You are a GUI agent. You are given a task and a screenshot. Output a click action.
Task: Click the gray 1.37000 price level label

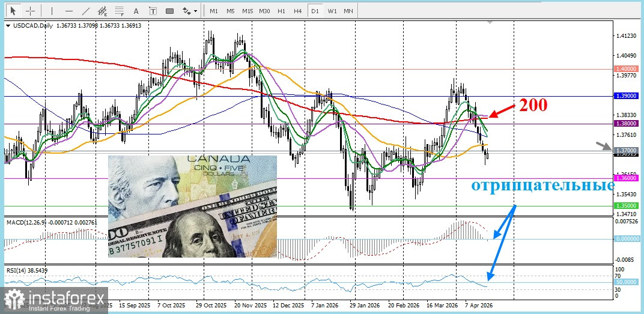click(x=627, y=151)
